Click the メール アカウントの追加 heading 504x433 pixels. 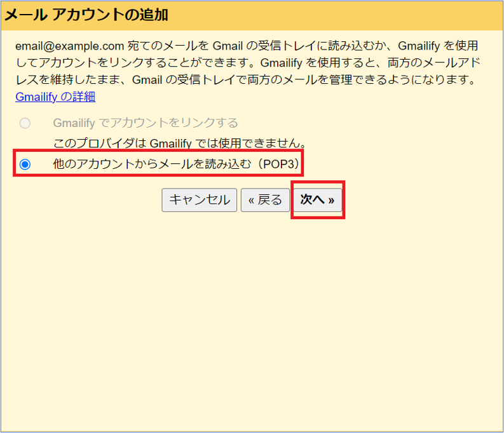86,15
